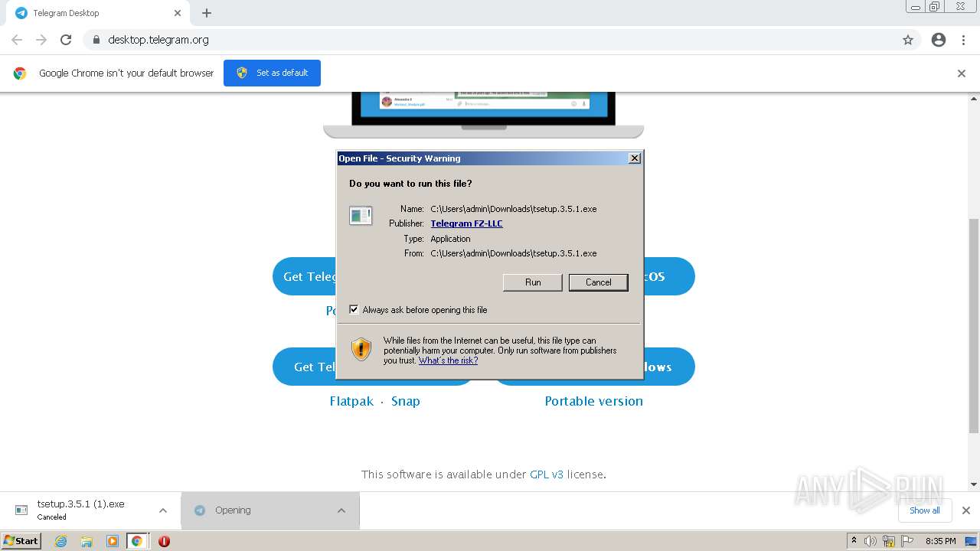Open the Snap link
This screenshot has width=980, height=551.
coord(406,401)
